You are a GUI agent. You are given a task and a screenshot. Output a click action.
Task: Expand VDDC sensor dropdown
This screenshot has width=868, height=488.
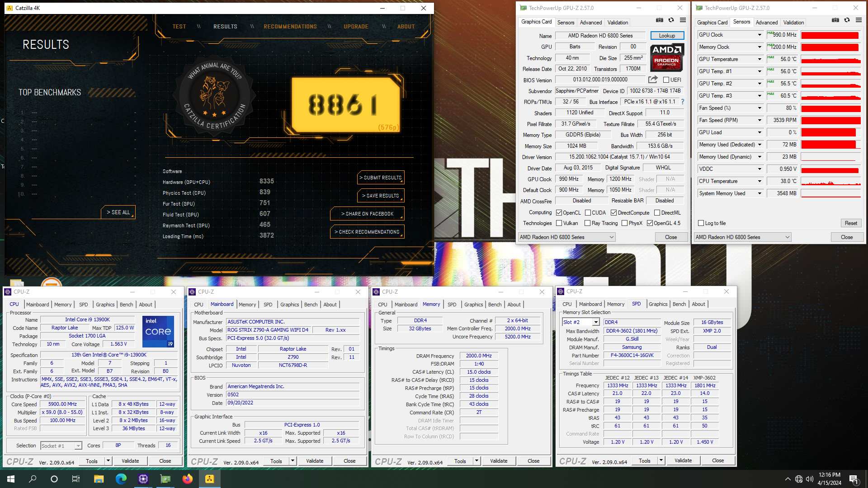759,169
